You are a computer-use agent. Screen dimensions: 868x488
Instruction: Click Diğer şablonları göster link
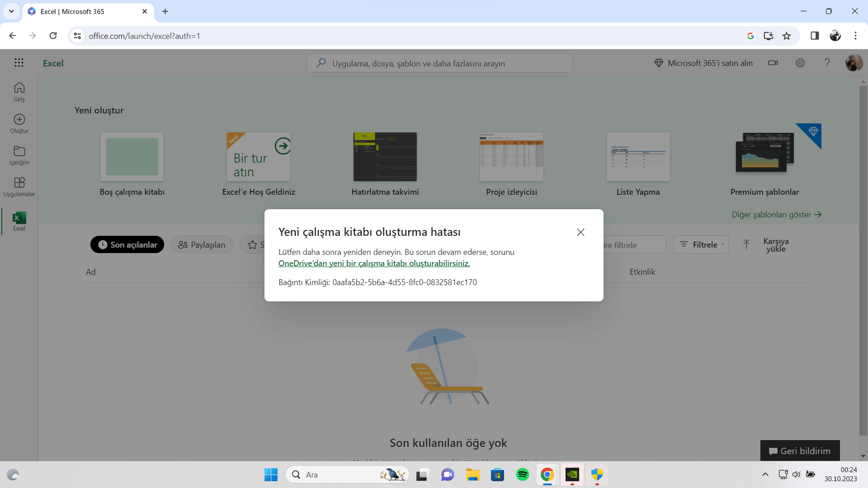[776, 215]
